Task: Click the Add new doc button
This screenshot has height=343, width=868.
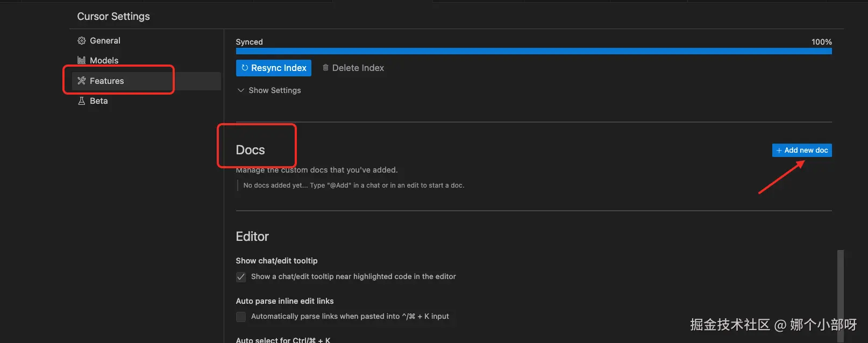Action: click(802, 151)
